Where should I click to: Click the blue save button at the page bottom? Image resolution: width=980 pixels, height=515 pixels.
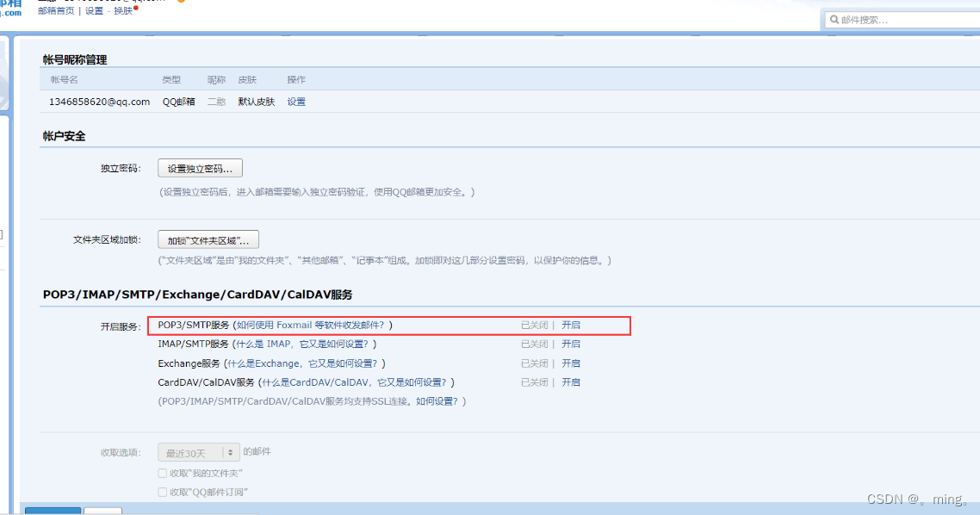[x=53, y=512]
